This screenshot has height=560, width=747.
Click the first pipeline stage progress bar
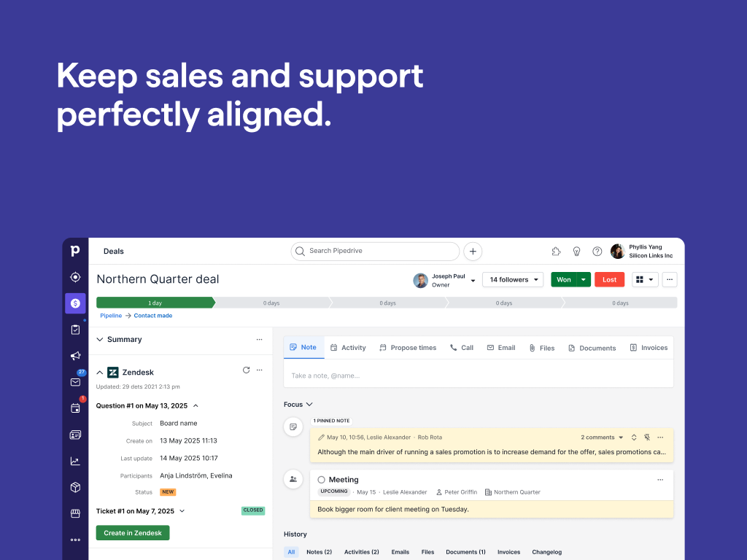(155, 303)
